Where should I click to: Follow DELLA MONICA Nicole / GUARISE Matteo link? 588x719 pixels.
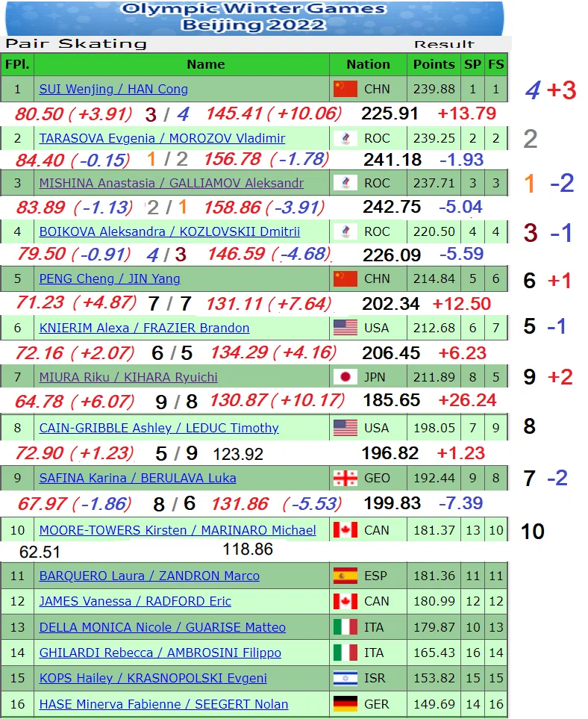click(x=162, y=627)
